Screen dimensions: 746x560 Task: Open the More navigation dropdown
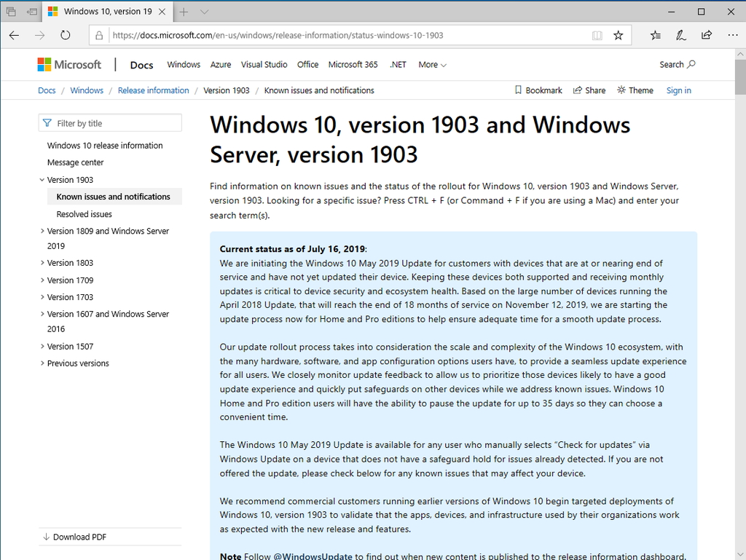click(432, 65)
